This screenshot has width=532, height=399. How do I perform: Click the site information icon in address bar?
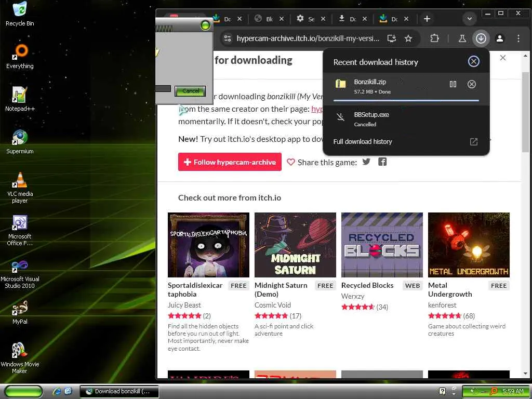[x=228, y=38]
